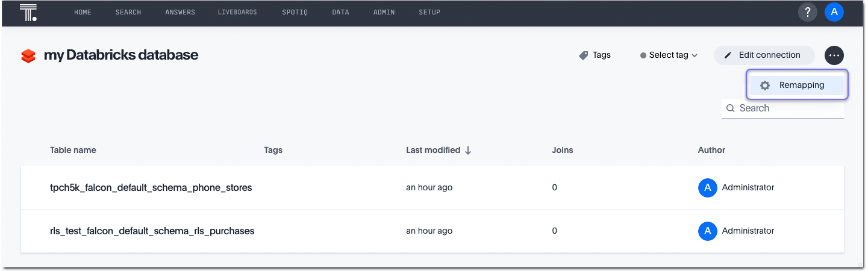
Task: Expand the Select tag dropdown
Action: (669, 55)
